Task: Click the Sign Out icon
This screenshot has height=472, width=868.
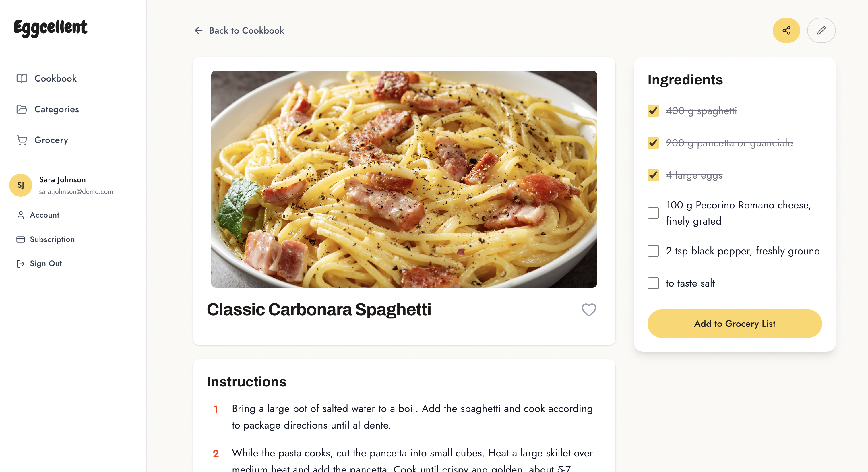Action: click(21, 264)
